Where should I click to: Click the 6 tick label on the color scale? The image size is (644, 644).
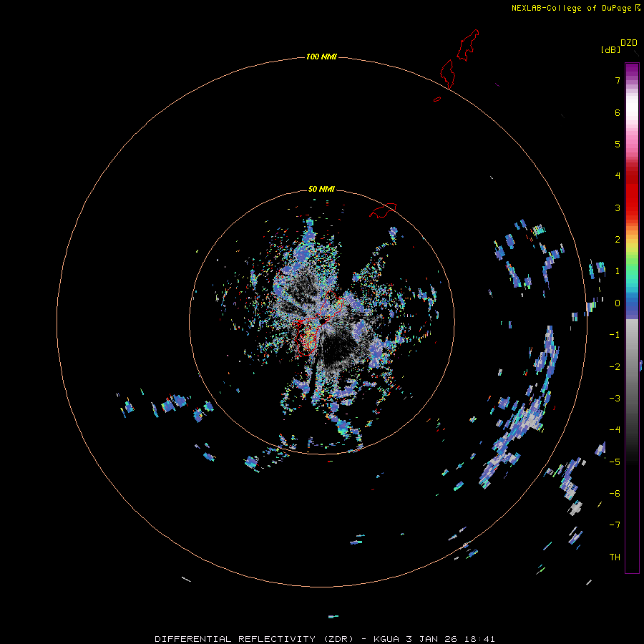pyautogui.click(x=618, y=112)
